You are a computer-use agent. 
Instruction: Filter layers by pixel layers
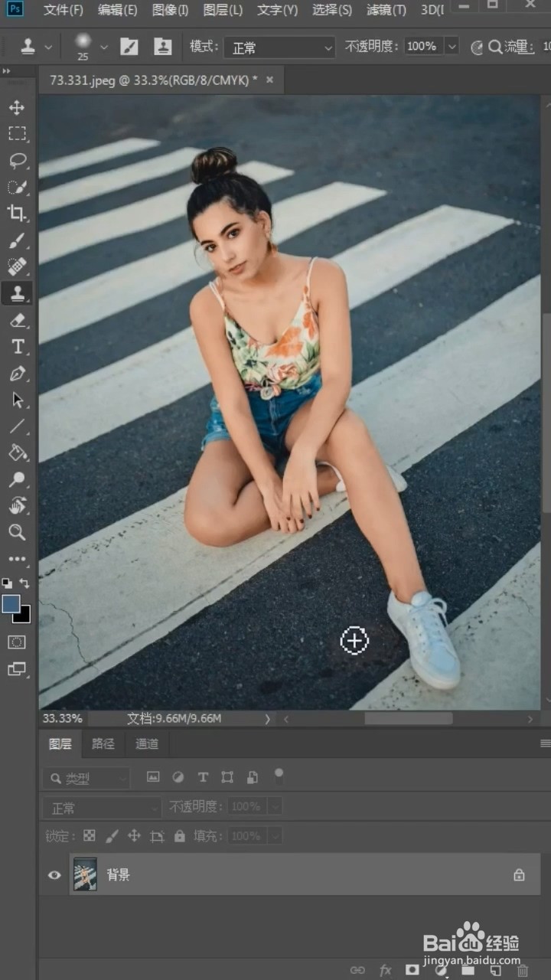[153, 777]
